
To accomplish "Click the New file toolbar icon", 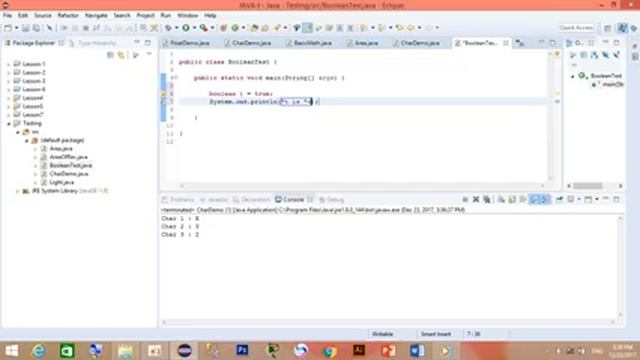I will click(x=8, y=28).
